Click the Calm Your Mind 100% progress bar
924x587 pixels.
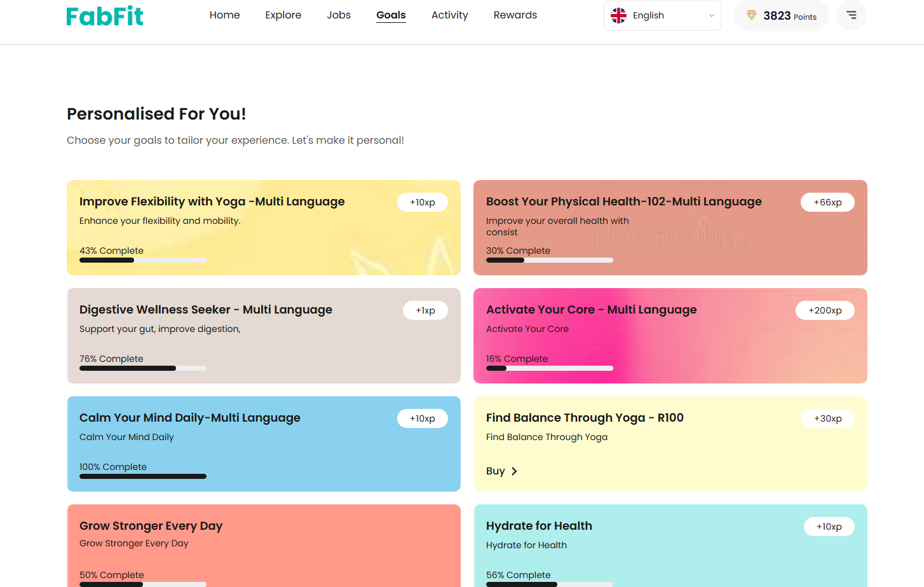143,476
